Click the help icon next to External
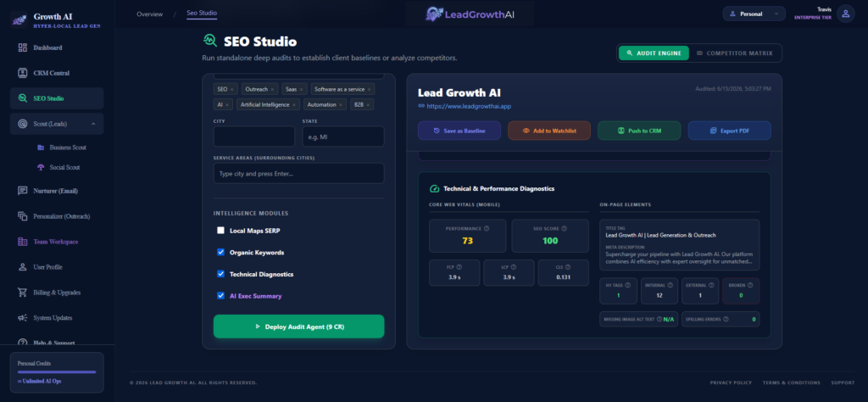The width and height of the screenshot is (868, 402). pos(711,285)
